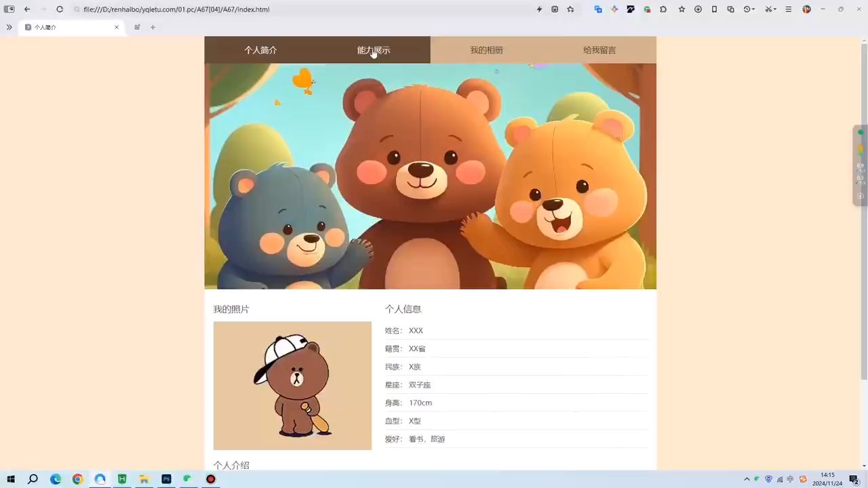Open the network status tray icon
This screenshot has height=488, width=868.
click(x=780, y=479)
